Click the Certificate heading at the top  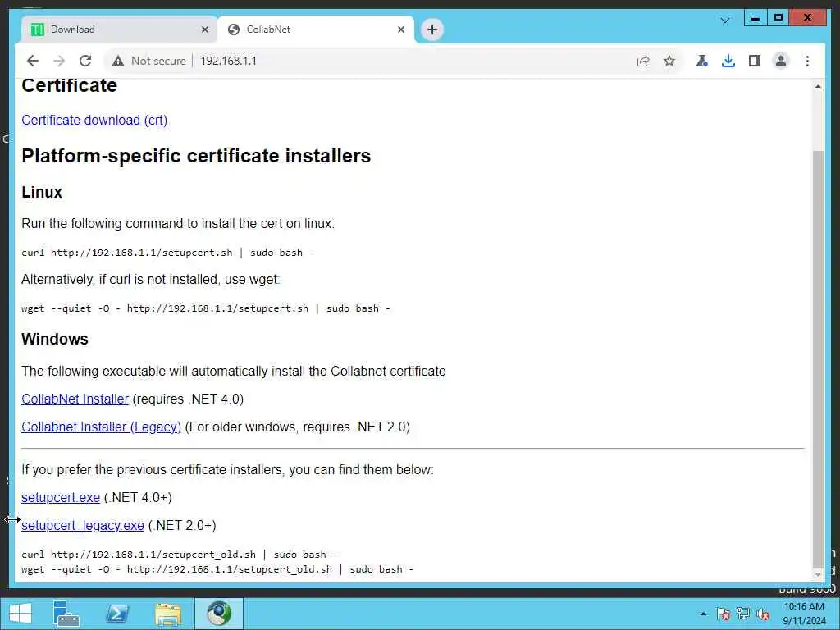pyautogui.click(x=69, y=85)
